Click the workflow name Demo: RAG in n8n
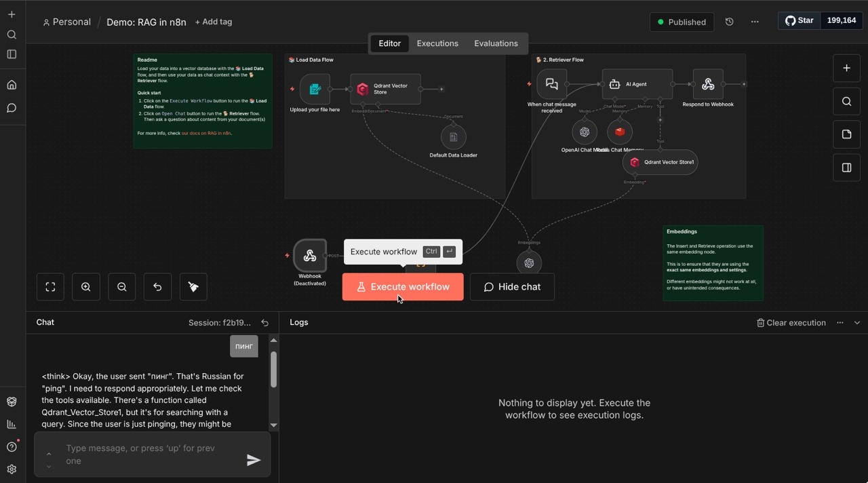868x483 pixels. (146, 22)
